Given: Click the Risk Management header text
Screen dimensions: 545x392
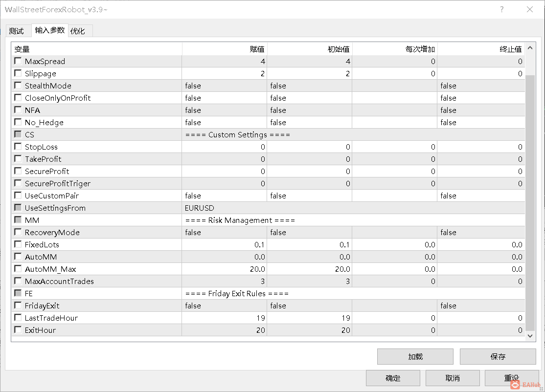Looking at the screenshot, I should tap(240, 220).
